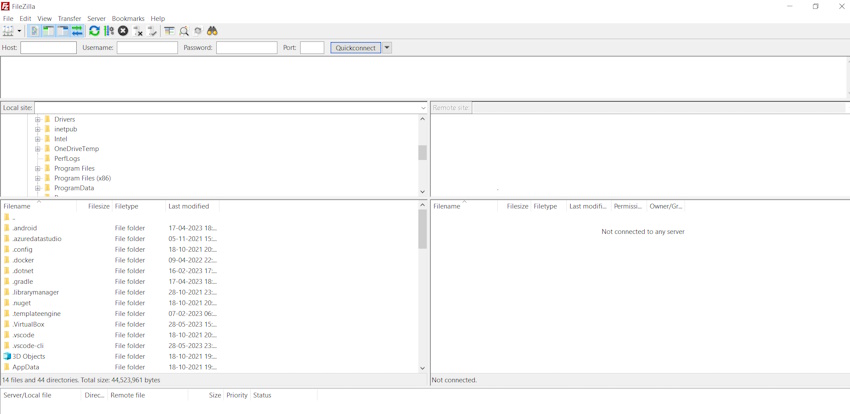Click the disconnect from server icon
850x414 pixels.
138,31
